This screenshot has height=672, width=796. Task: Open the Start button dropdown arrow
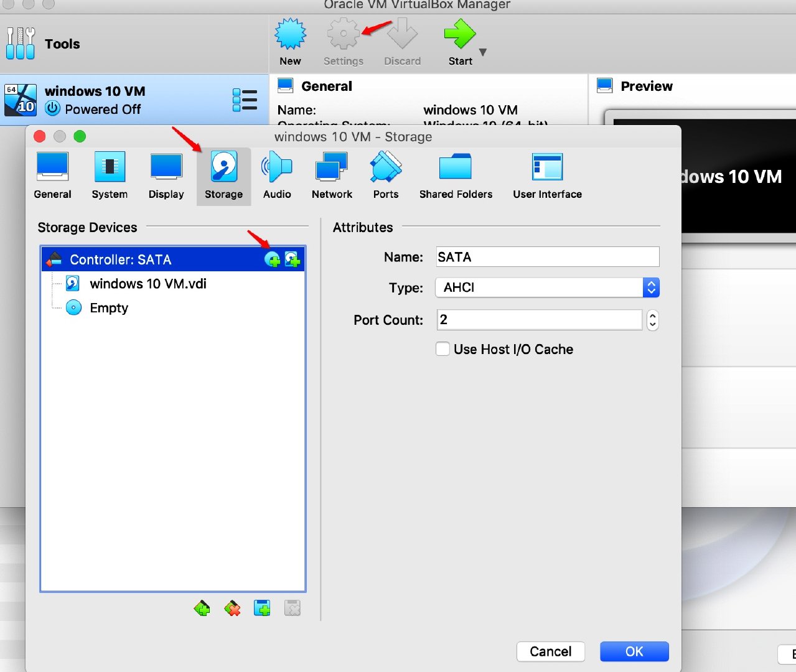[483, 52]
